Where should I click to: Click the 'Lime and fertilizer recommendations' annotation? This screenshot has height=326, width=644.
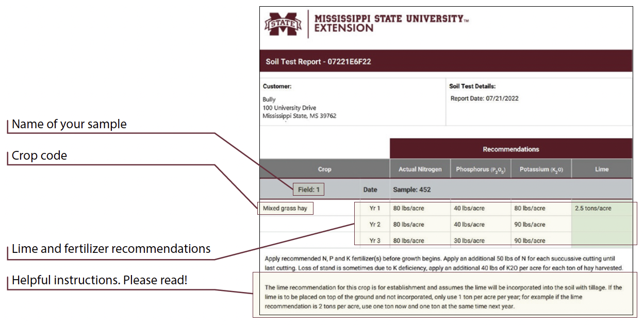click(x=111, y=249)
